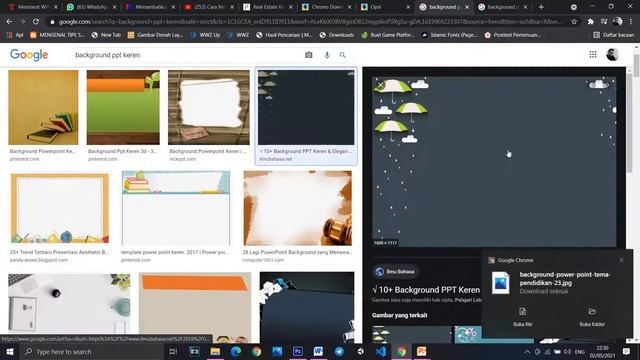The height and width of the screenshot is (360, 640).
Task: Start voice search with the microphone
Action: coord(327,55)
